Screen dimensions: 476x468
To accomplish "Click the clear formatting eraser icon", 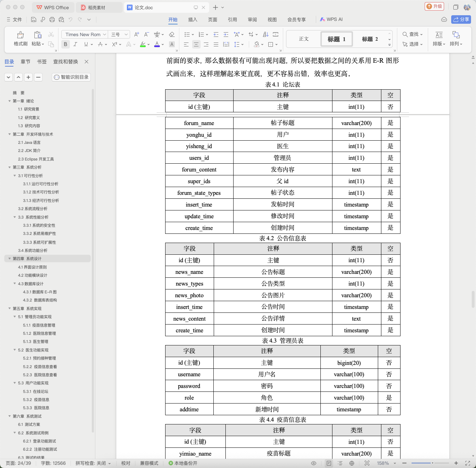I will (172, 34).
